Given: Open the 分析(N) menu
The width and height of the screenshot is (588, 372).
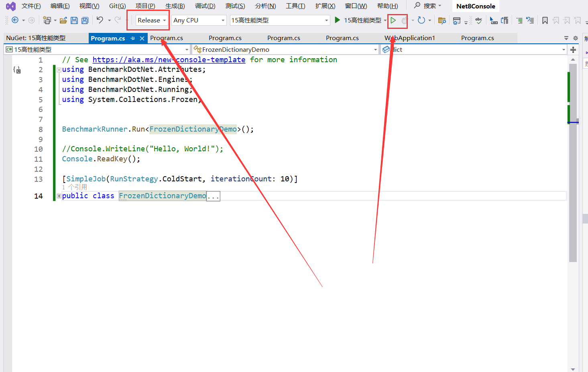Looking at the screenshot, I should click(x=265, y=6).
